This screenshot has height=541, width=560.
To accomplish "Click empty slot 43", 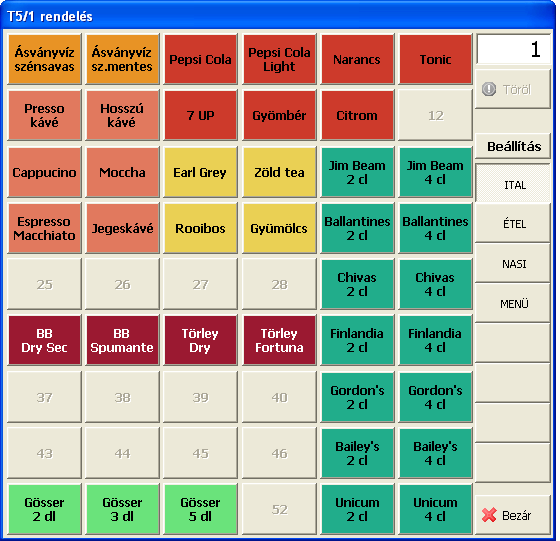I will 44,453.
